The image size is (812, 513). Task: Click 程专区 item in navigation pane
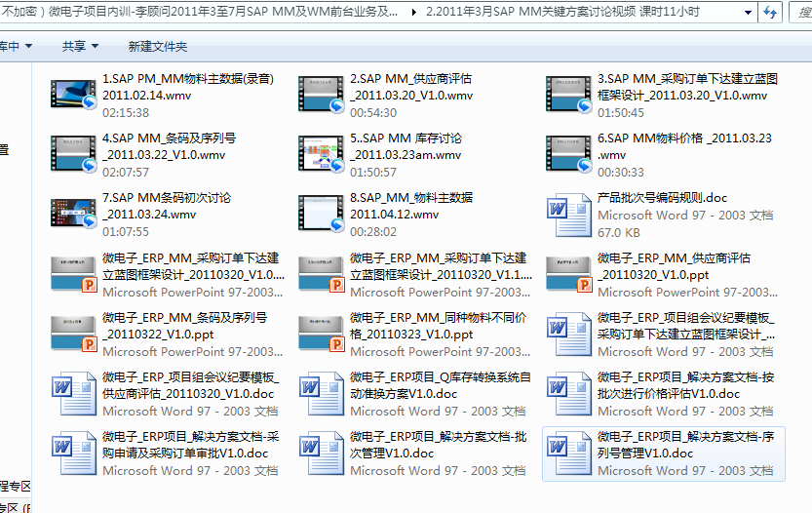[15, 487]
